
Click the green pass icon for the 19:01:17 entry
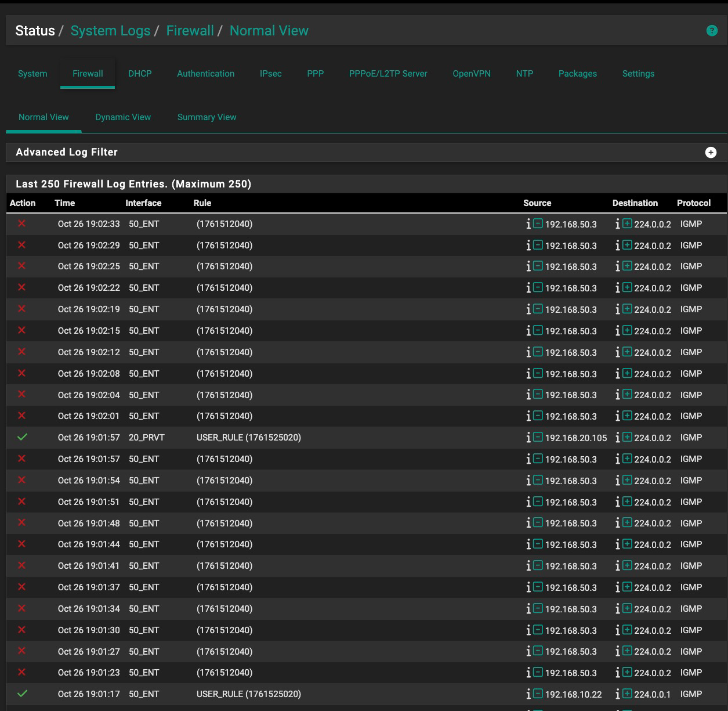[x=22, y=694]
